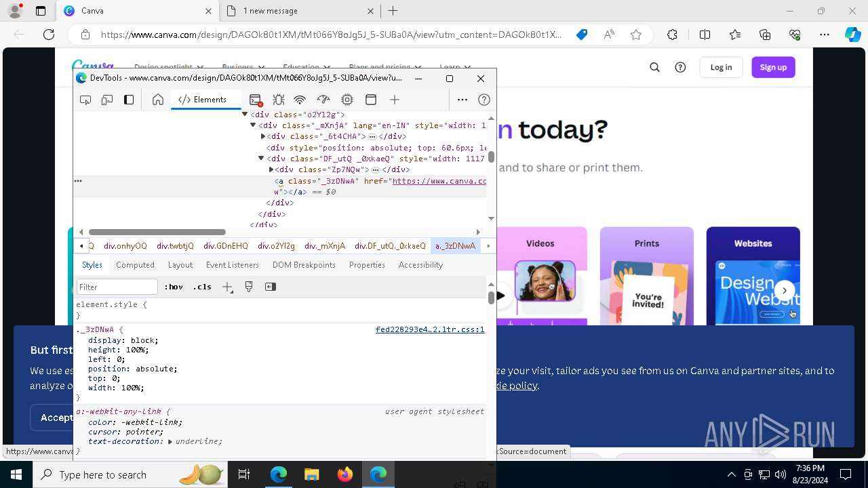Select div.DF_utQ._0xkaeQ breadcrumb
The image size is (868, 488).
(390, 246)
